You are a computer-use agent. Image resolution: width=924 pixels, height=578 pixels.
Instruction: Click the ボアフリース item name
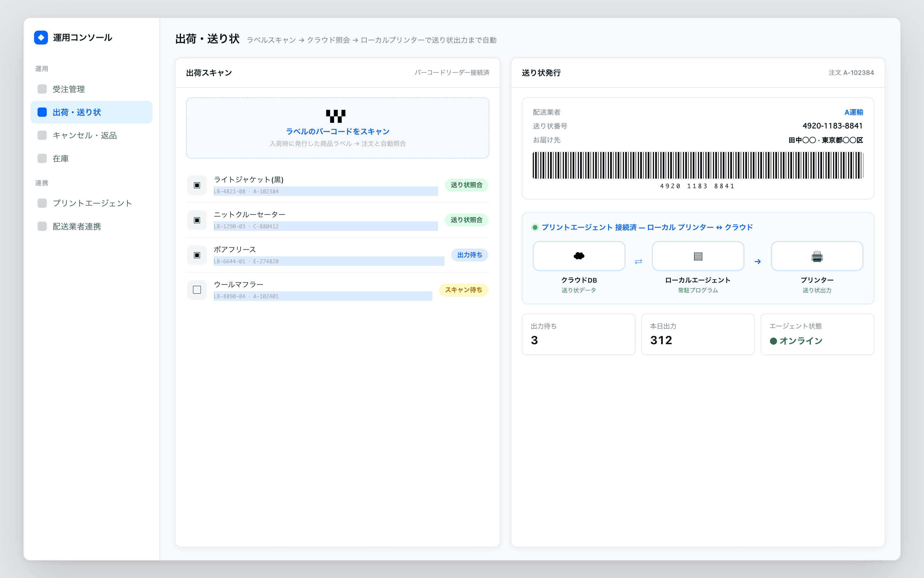[x=235, y=250]
